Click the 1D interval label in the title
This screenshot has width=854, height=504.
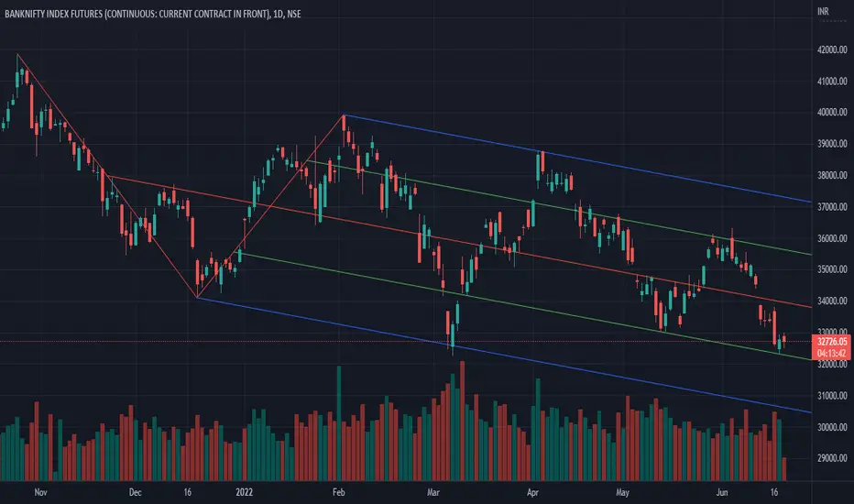click(x=278, y=14)
